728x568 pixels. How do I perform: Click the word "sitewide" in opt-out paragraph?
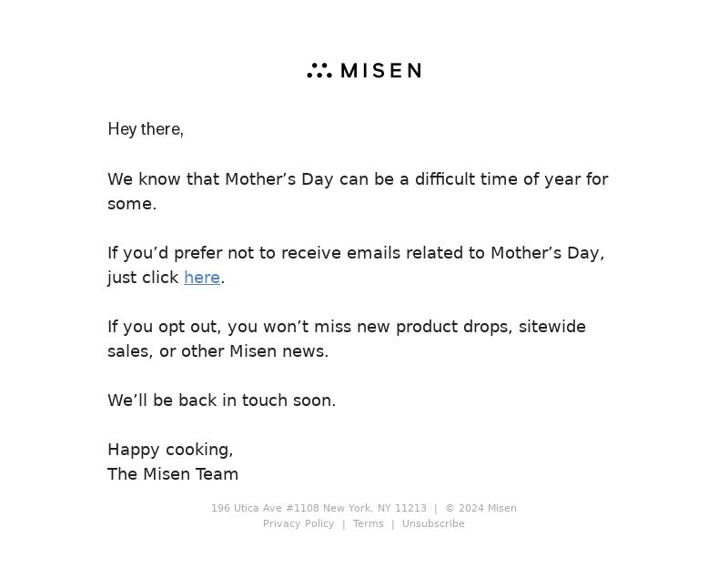tap(552, 327)
